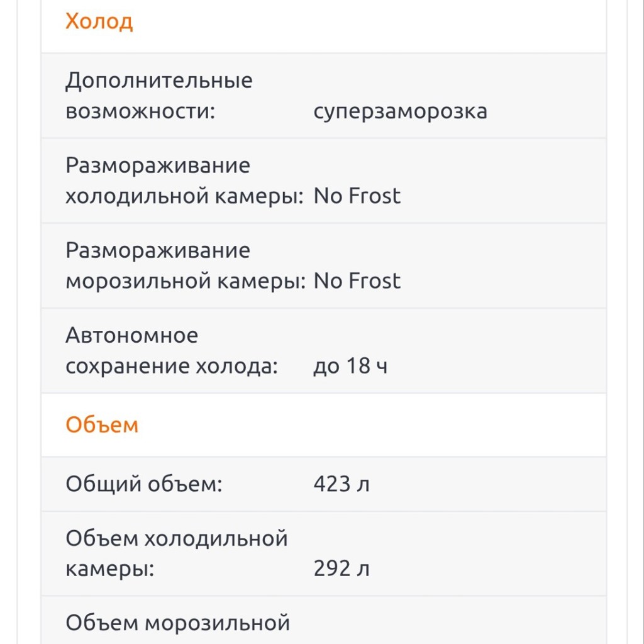Select the 292 л value

coord(341,569)
